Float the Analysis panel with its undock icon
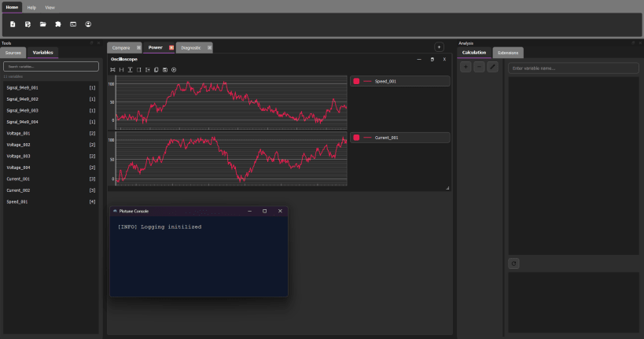The height and width of the screenshot is (339, 644). (633, 42)
